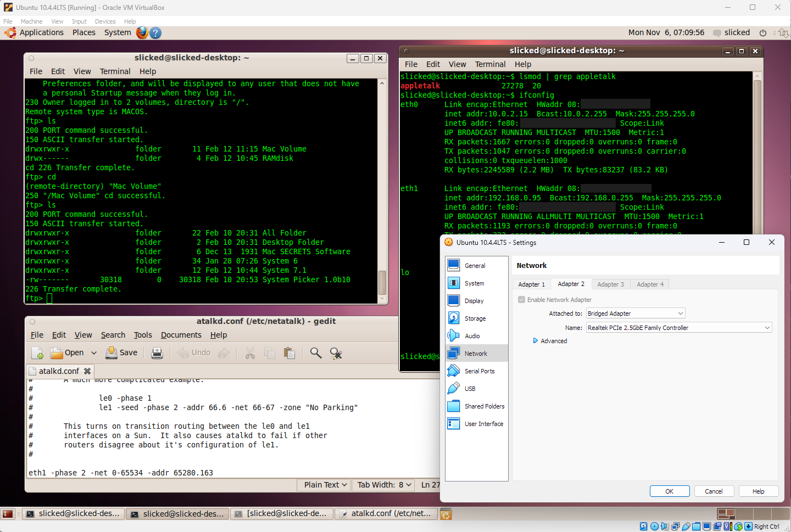Open the adapter Name dropdown
This screenshot has width=791, height=532.
click(679, 328)
